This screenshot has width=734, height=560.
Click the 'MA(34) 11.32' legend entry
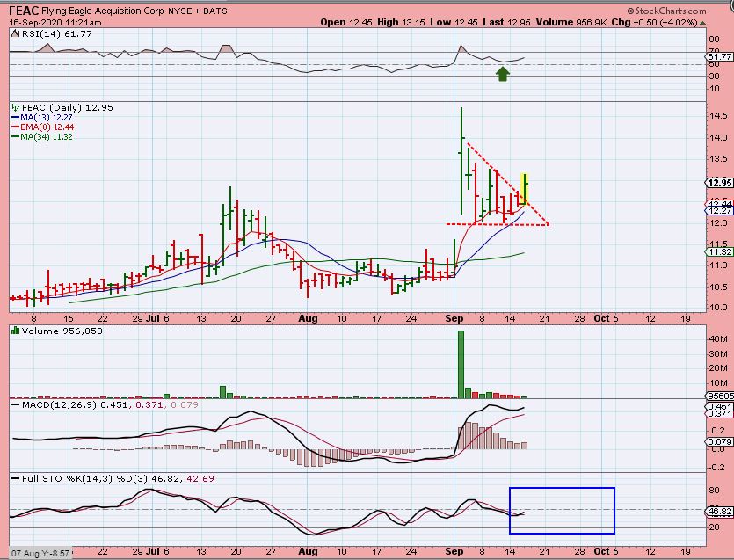pos(47,137)
